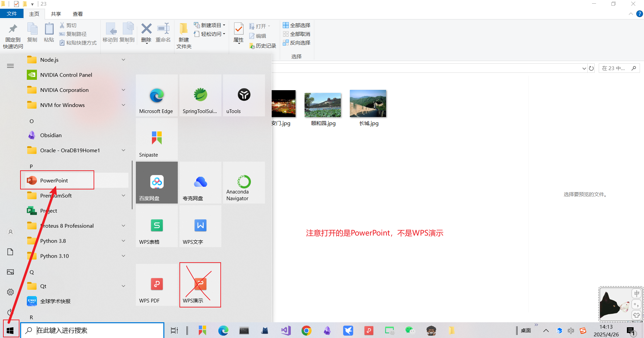Expand PremiumSoft folder
This screenshot has height=338, width=644.
pos(123,195)
